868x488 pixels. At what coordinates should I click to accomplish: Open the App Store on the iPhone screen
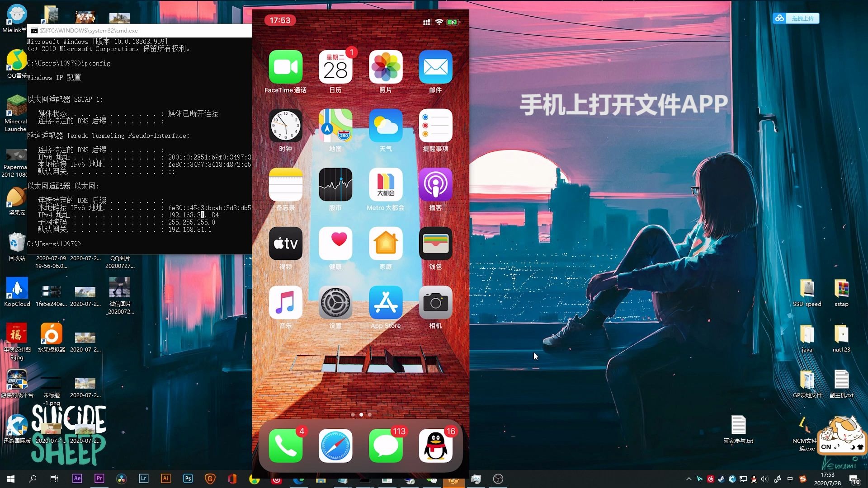point(386,303)
